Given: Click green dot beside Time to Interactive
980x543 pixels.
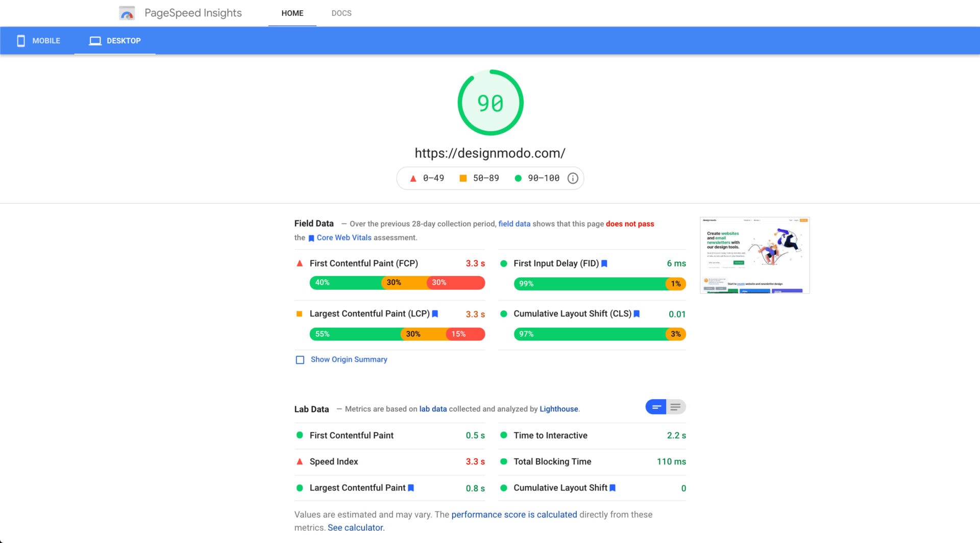Looking at the screenshot, I should tap(504, 435).
